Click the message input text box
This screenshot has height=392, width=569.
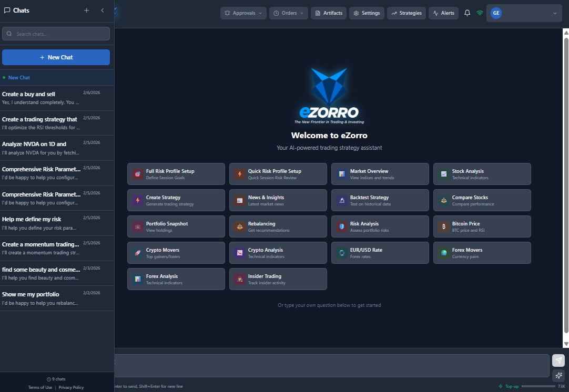tap(332, 366)
